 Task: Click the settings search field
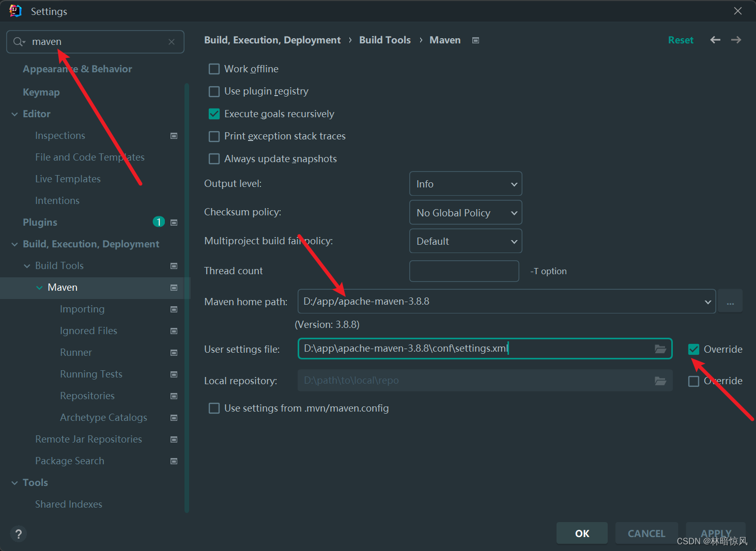tap(95, 42)
